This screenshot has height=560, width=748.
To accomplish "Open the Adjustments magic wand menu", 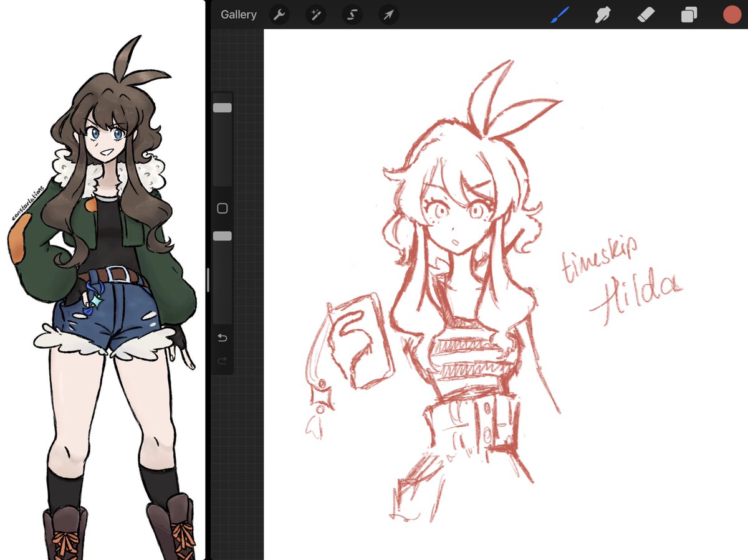I will point(315,14).
